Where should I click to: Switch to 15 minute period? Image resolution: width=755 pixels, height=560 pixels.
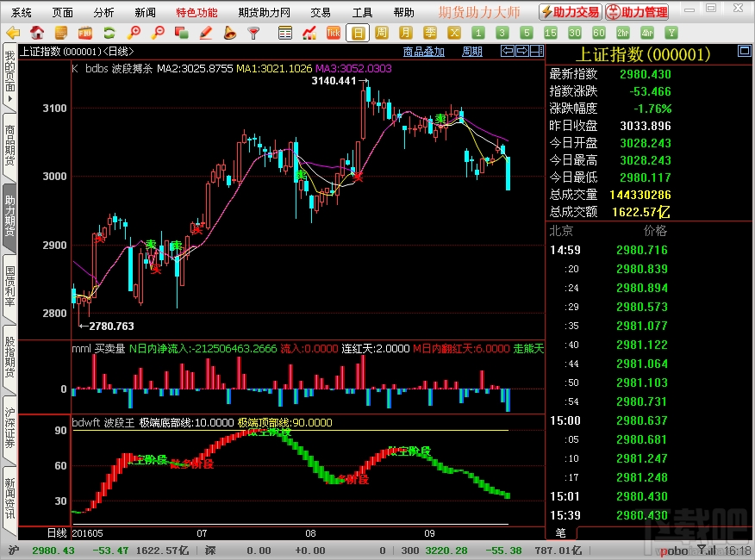click(551, 33)
